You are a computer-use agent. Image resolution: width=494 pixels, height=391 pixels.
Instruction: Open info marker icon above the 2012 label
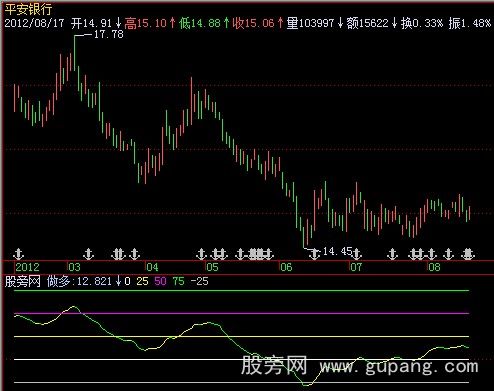click(x=19, y=254)
